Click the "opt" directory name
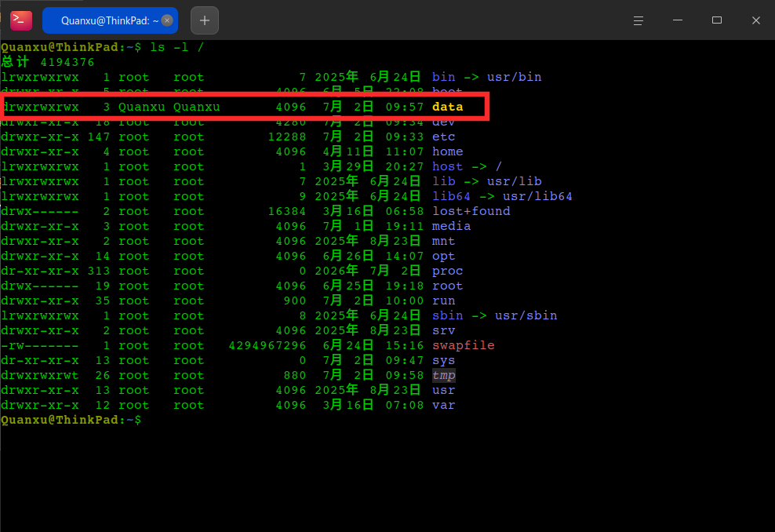Image resolution: width=775 pixels, height=532 pixels. pos(444,256)
